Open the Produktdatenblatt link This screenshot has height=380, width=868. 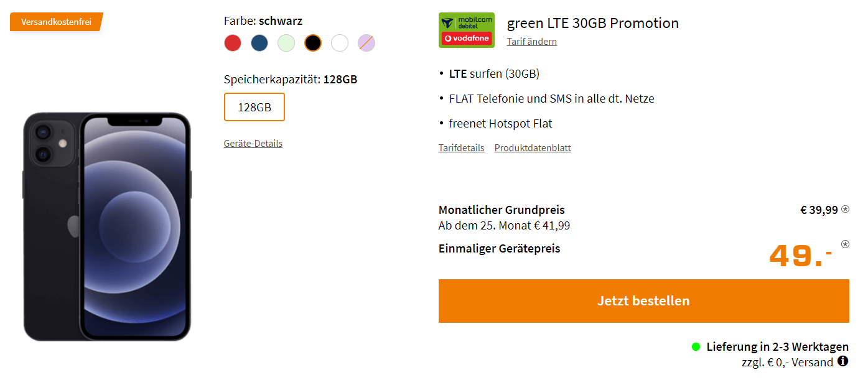click(533, 148)
